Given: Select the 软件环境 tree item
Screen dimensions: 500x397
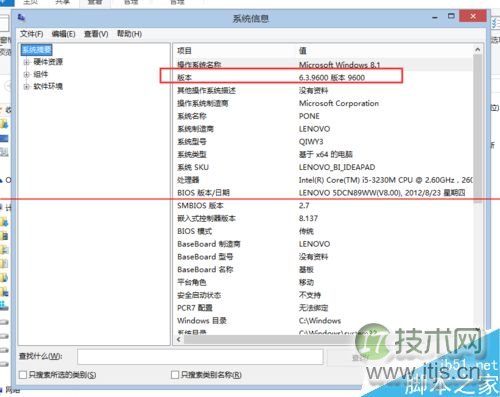Looking at the screenshot, I should click(x=48, y=86).
